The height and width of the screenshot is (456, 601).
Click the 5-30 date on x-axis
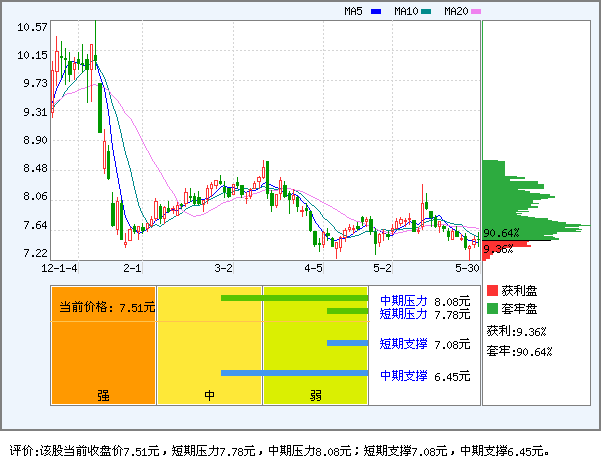click(467, 269)
